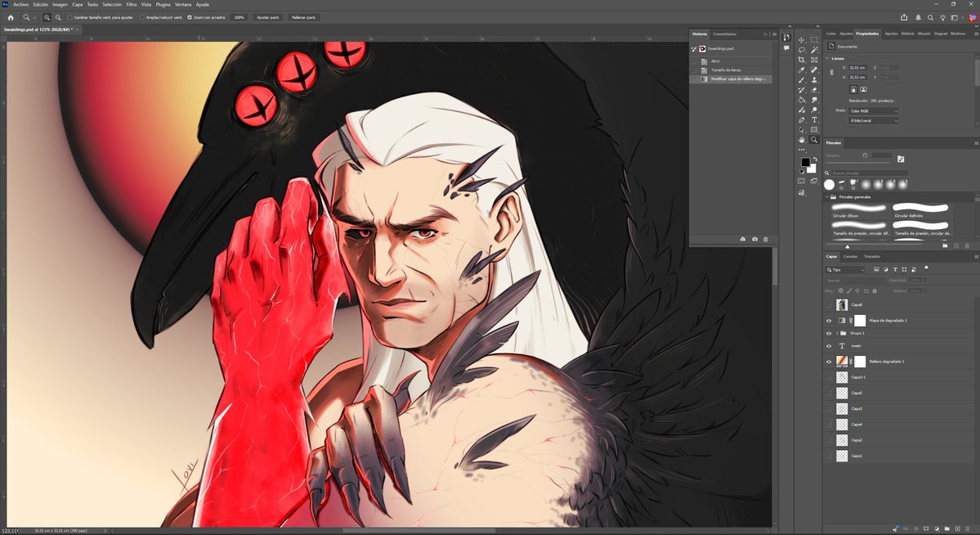Image resolution: width=980 pixels, height=535 pixels.
Task: Click the background color swatch
Action: [x=812, y=169]
